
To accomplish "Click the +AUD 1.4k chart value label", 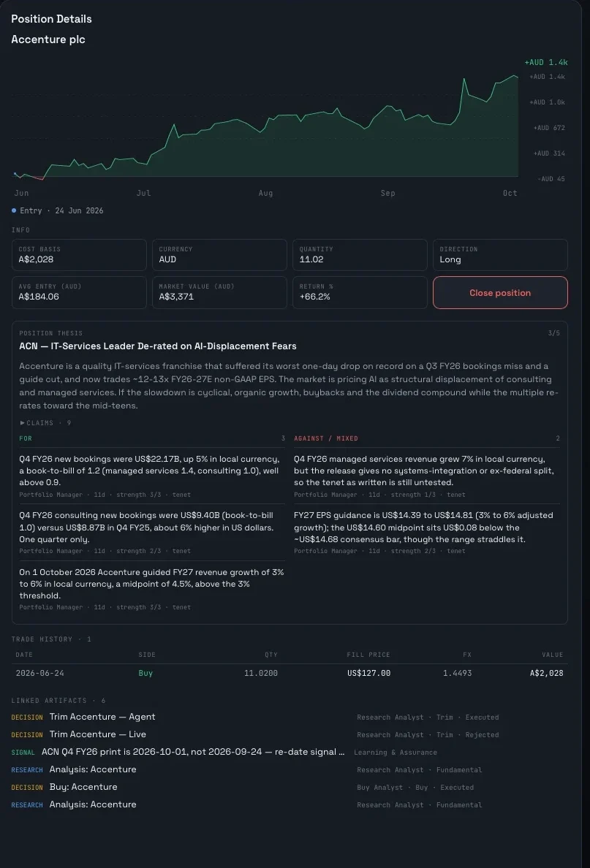I will tap(545, 63).
